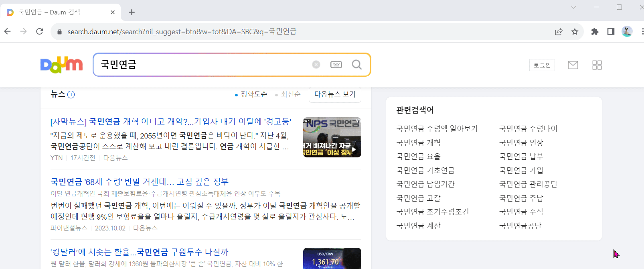This screenshot has width=644, height=269.
Task: Share this page icon in address bar
Action: point(559,31)
